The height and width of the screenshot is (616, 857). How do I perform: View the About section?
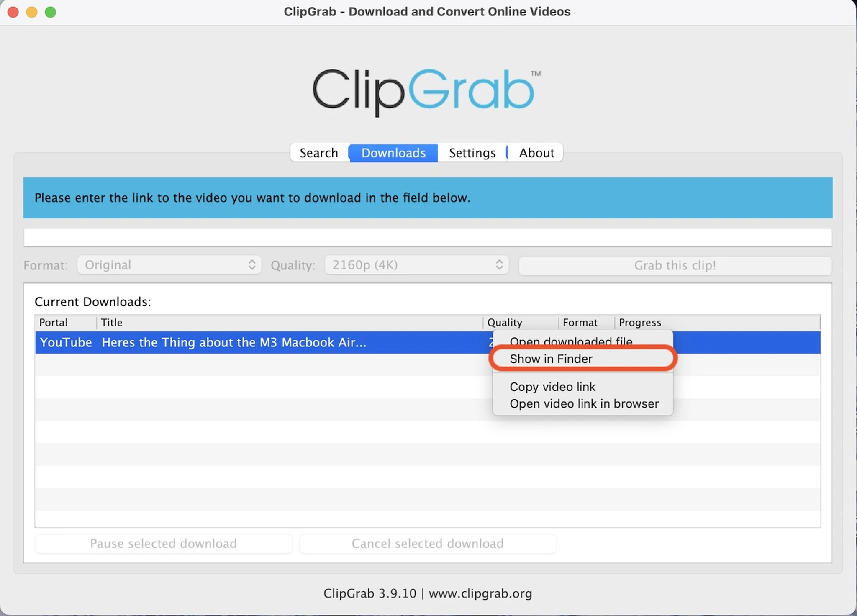point(537,152)
